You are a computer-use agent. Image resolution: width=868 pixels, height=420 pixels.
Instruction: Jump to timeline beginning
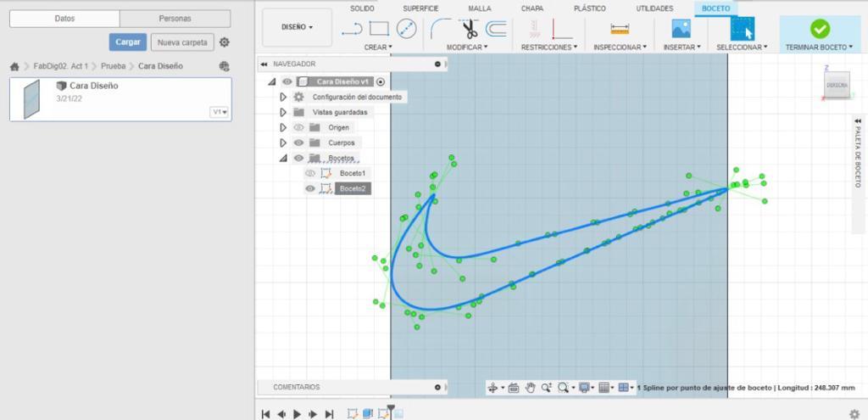click(265, 414)
